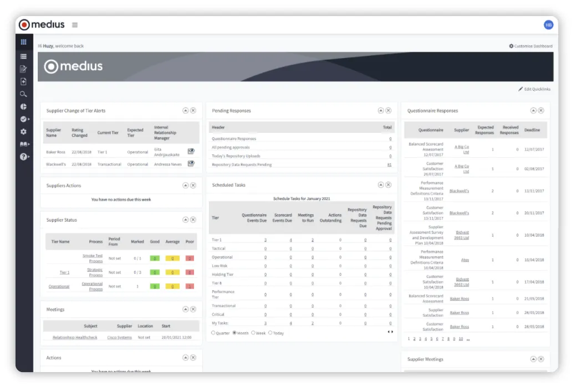Click the "Today's Repository Uploads" row label
Image resolution: width=582 pixels, height=392 pixels.
coord(236,156)
